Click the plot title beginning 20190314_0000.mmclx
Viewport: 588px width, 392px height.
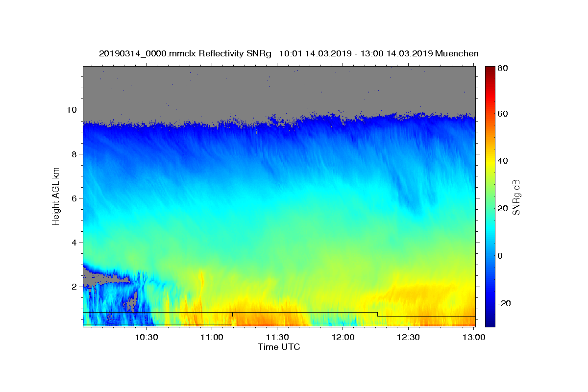pyautogui.click(x=289, y=53)
